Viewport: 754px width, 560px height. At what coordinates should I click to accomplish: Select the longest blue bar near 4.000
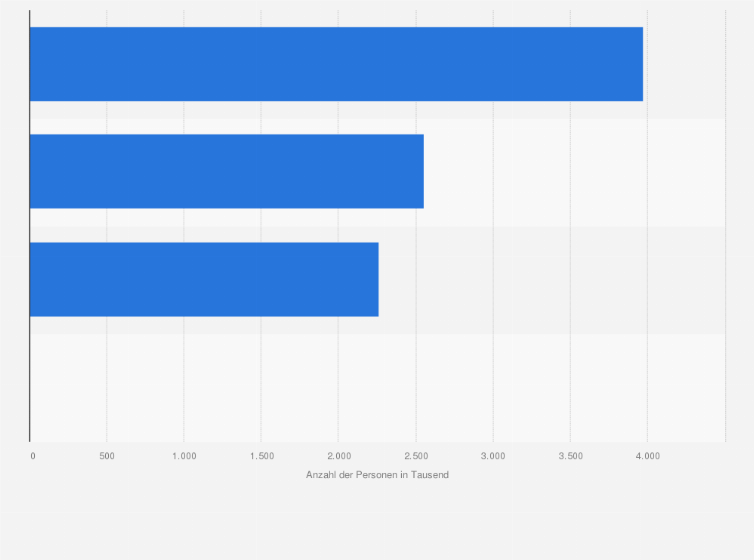tap(336, 64)
